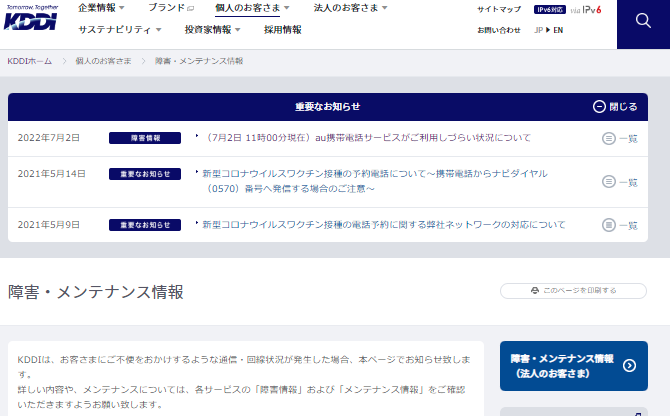This screenshot has width=670, height=416.
Task: Click the 障害・メンテナンス情報 breadcrumb text
Action: point(199,61)
